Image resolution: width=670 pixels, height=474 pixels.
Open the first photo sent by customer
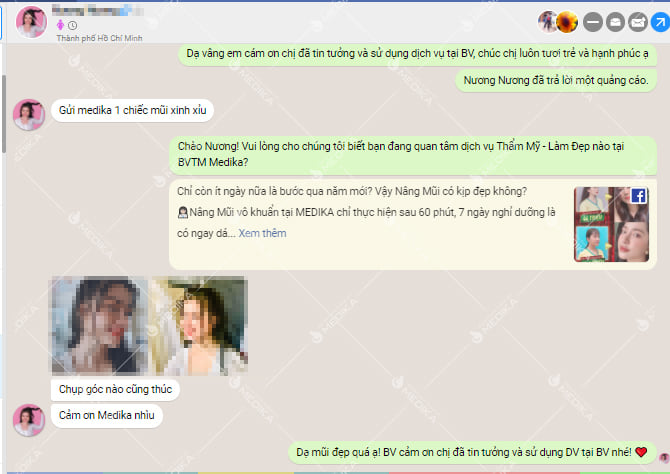97,326
